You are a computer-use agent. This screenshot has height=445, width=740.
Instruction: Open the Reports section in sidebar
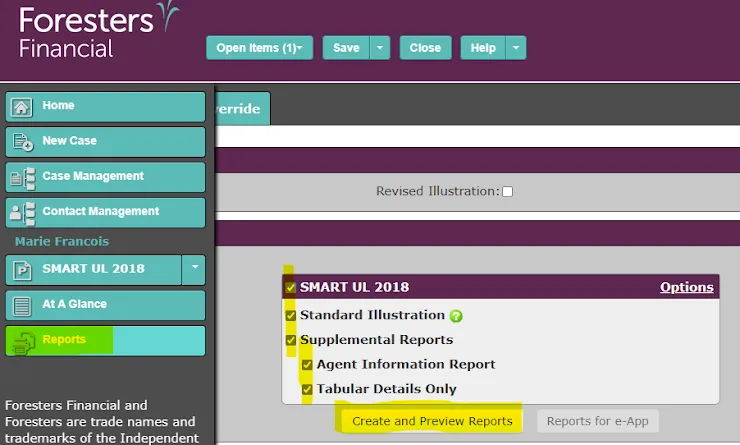pos(105,341)
